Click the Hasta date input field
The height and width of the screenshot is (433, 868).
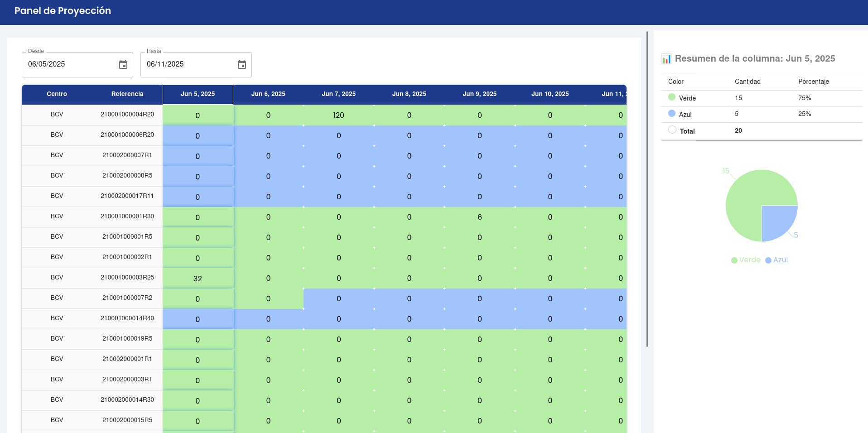point(187,65)
